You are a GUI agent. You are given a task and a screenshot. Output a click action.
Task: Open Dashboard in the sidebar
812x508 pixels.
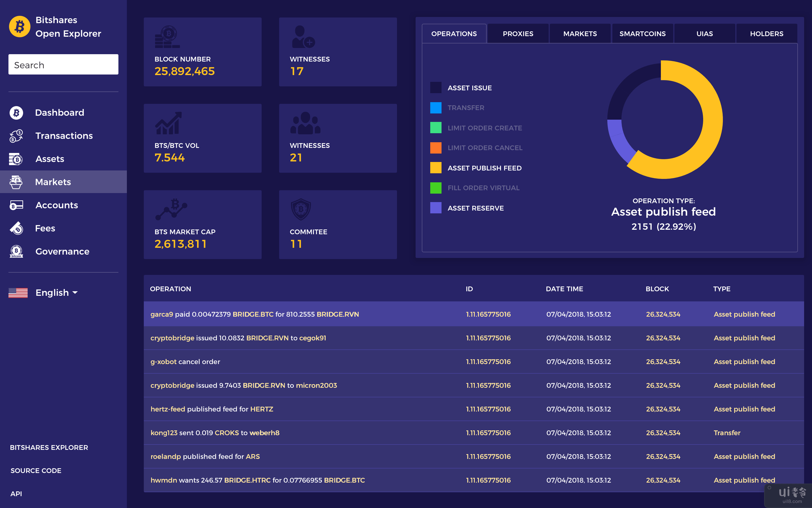(60, 113)
